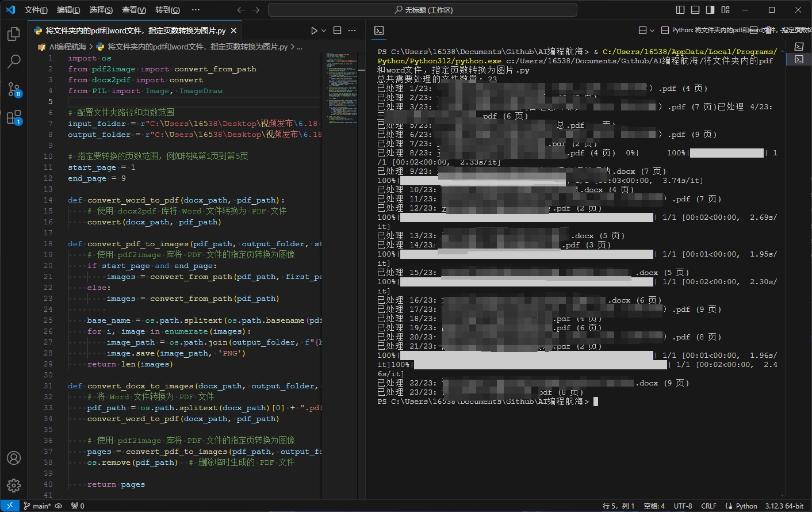Click 'start_page = 1' code line

click(x=102, y=167)
